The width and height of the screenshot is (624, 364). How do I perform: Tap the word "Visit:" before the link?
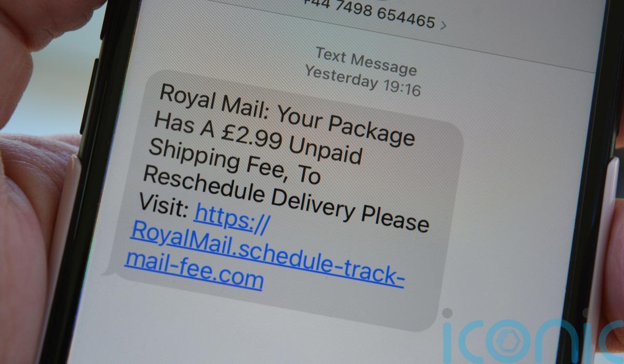[164, 206]
